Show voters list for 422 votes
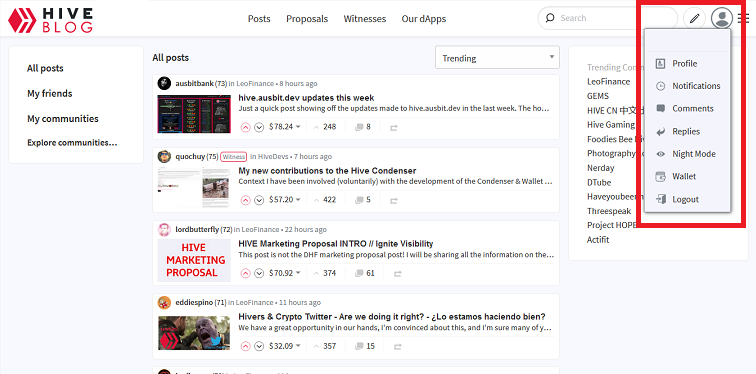The height and width of the screenshot is (374, 756). [x=324, y=200]
